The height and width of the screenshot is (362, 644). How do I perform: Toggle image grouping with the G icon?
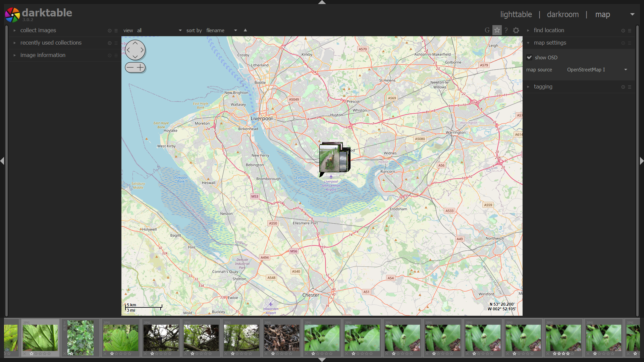click(x=487, y=30)
